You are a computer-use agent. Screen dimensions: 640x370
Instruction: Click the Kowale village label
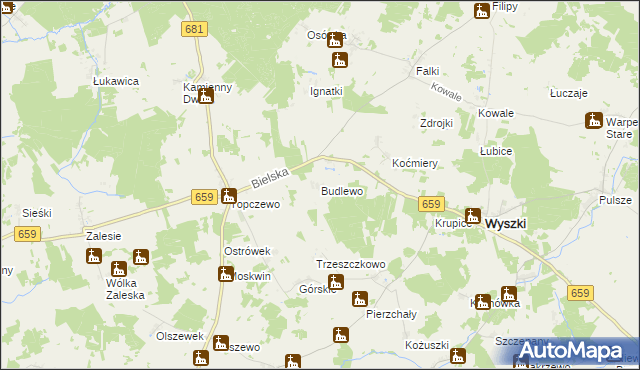(x=496, y=113)
